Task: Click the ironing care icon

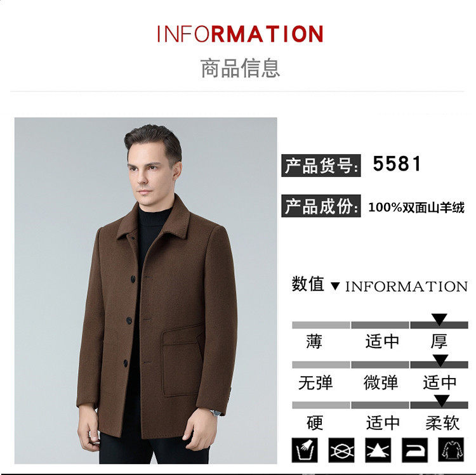Action: [x=414, y=450]
